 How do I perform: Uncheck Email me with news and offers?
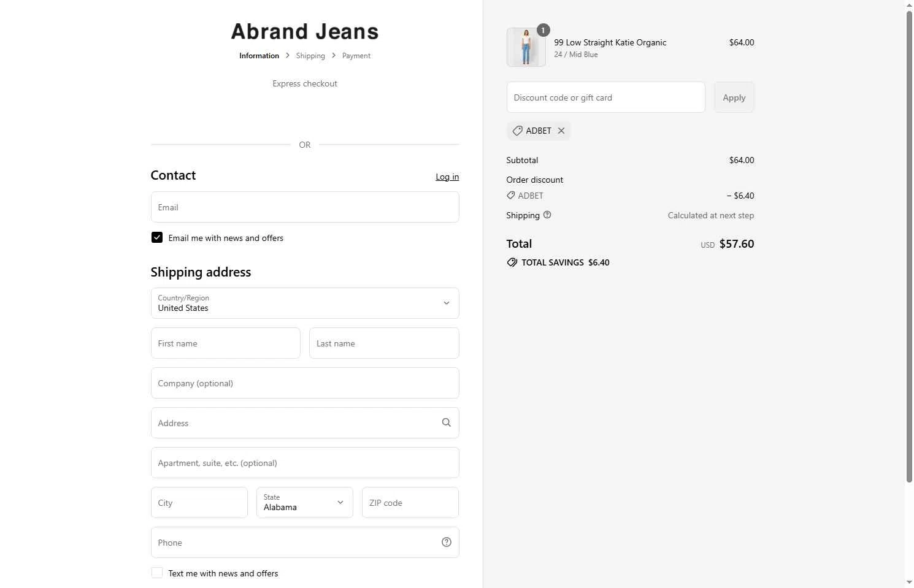pos(157,237)
